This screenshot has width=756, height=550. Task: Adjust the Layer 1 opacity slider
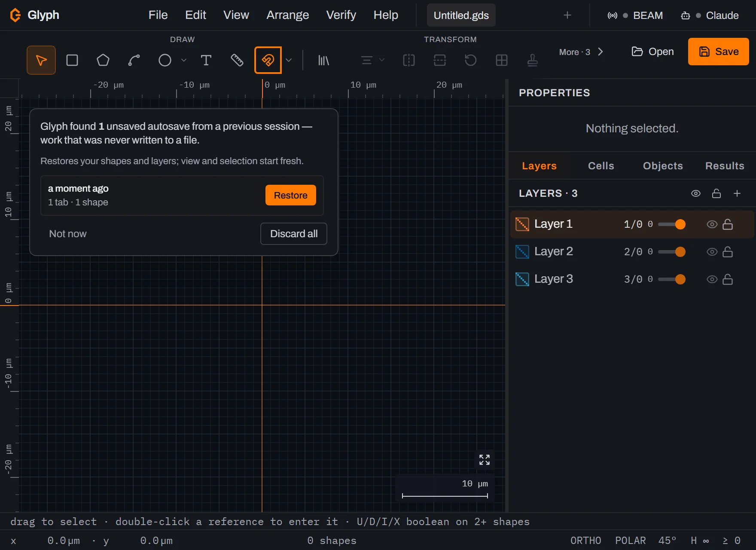click(x=672, y=224)
